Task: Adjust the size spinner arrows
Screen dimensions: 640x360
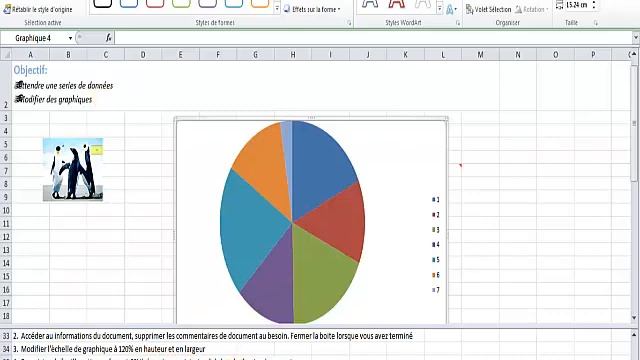Action: pyautogui.click(x=594, y=5)
